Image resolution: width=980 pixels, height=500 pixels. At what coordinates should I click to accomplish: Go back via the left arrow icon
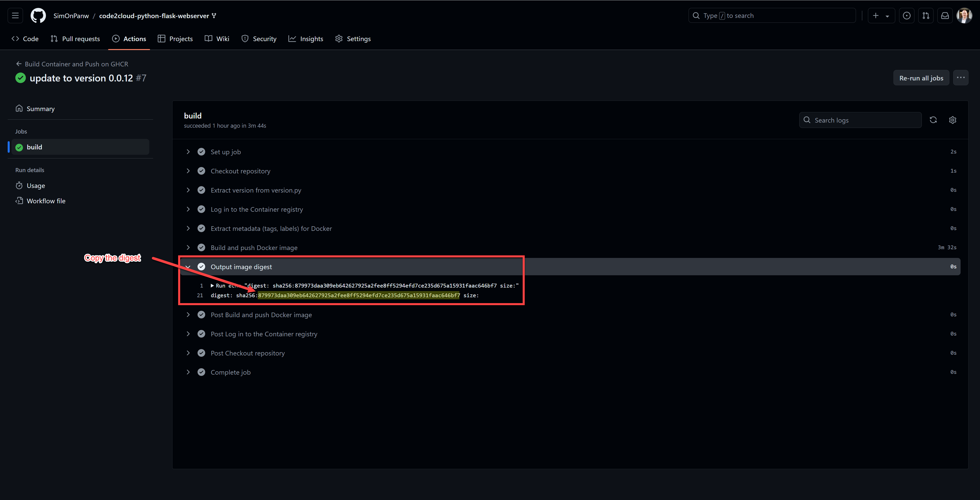pos(19,64)
